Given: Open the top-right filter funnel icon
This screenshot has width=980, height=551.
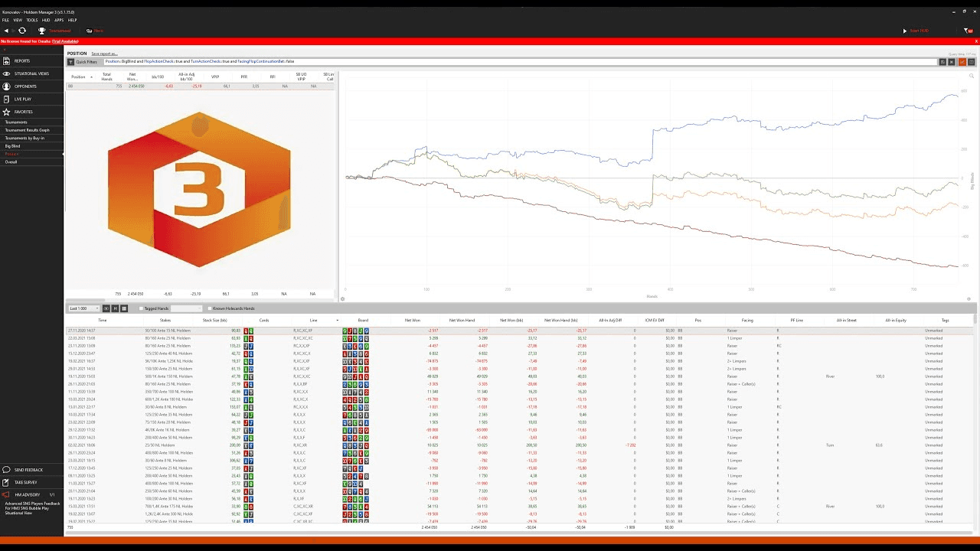Looking at the screenshot, I should [968, 31].
